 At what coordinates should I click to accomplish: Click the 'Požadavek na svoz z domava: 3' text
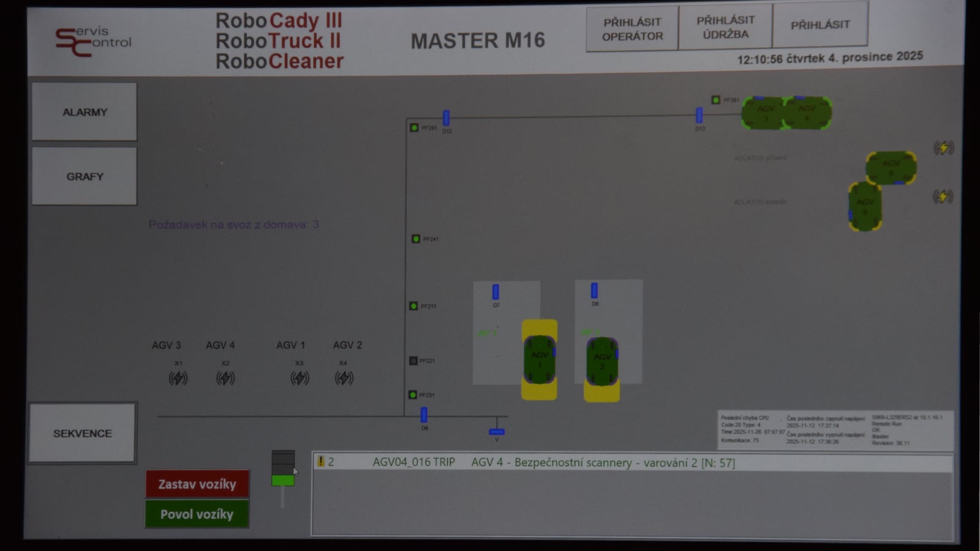click(x=233, y=225)
